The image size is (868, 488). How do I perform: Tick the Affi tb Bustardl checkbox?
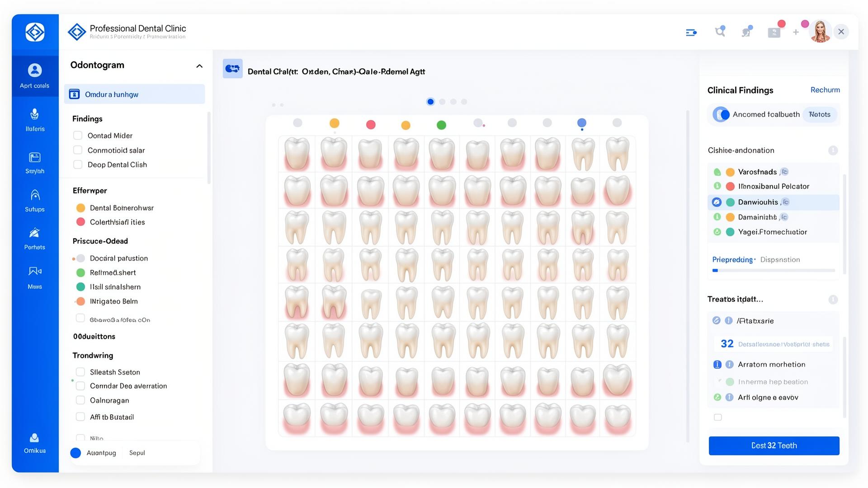pos(80,417)
